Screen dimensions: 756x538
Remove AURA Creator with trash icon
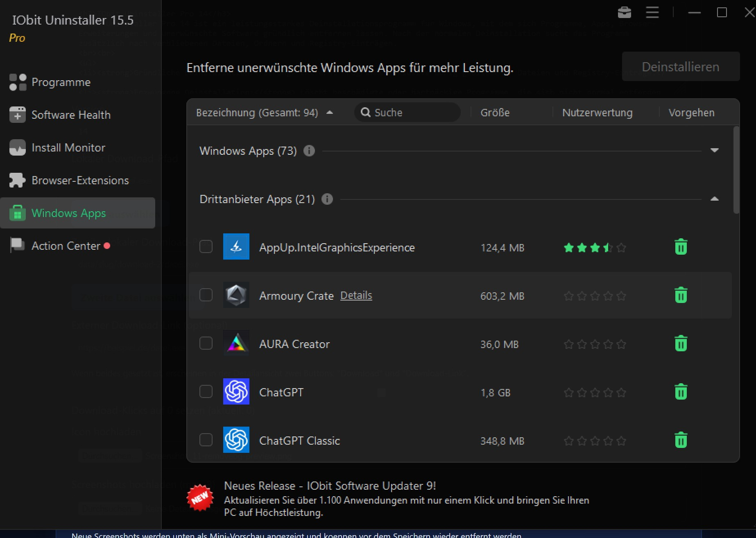point(681,344)
